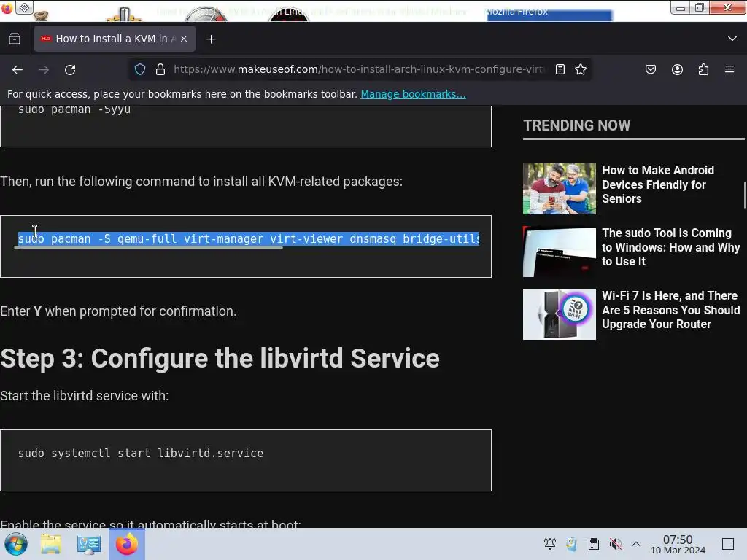Go forward one page
This screenshot has width=747, height=560.
(44, 70)
